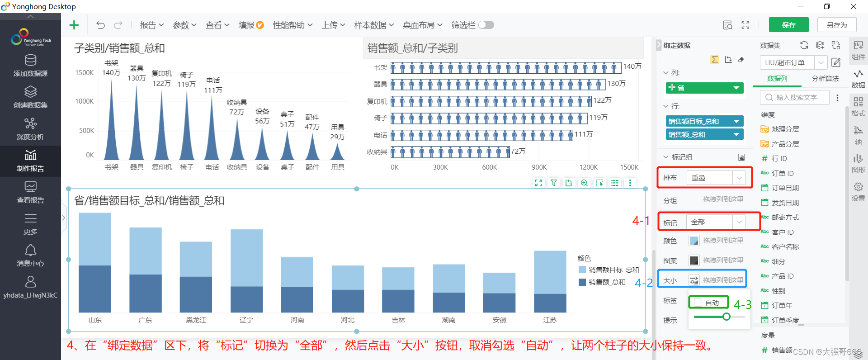Activate the chart box-select tool
The image size is (868, 360).
click(x=600, y=183)
